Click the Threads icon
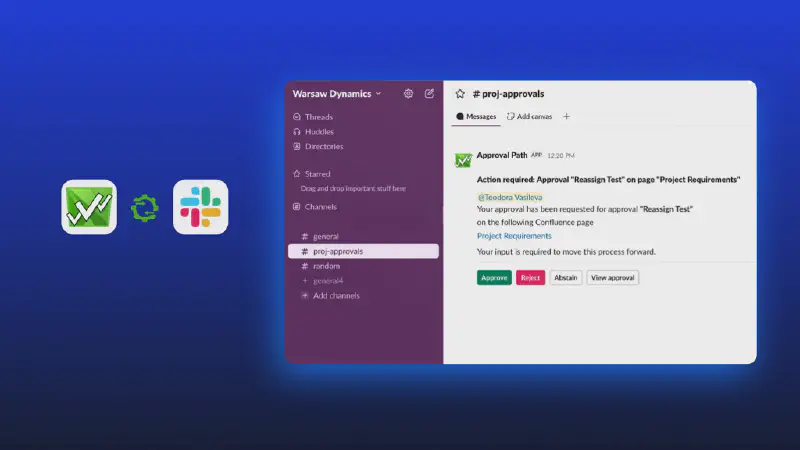The width and height of the screenshot is (800, 450). coord(297,117)
